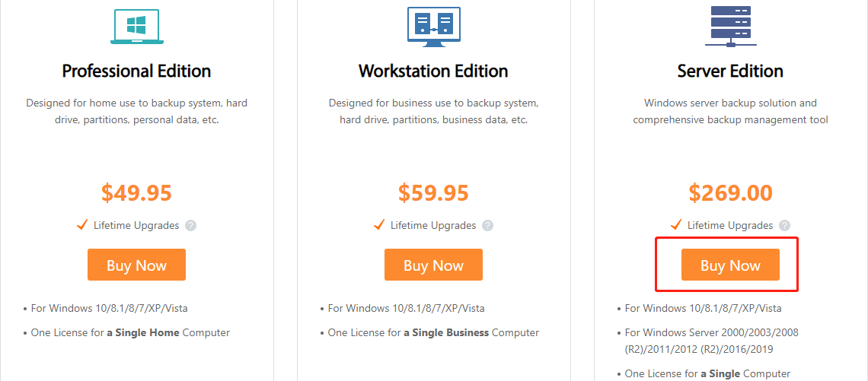
Task: Click the Workstation Lifetime Upgrades orange checkmark
Action: point(379,225)
